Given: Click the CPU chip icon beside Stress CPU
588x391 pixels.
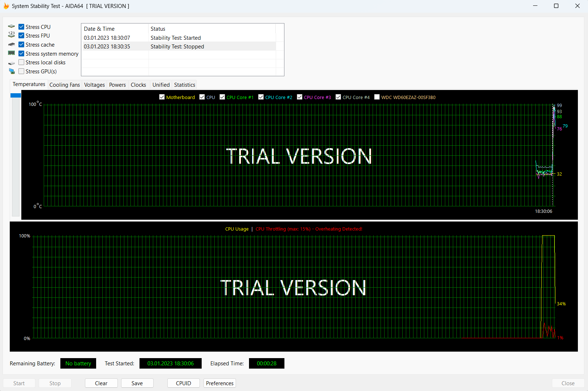Looking at the screenshot, I should click(12, 26).
